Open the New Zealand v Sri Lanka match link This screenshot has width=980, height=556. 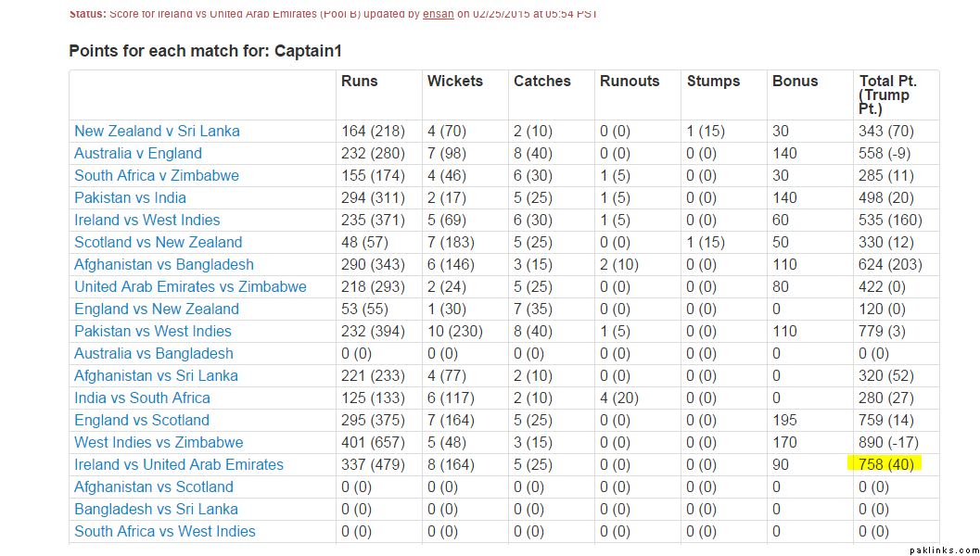[157, 132]
